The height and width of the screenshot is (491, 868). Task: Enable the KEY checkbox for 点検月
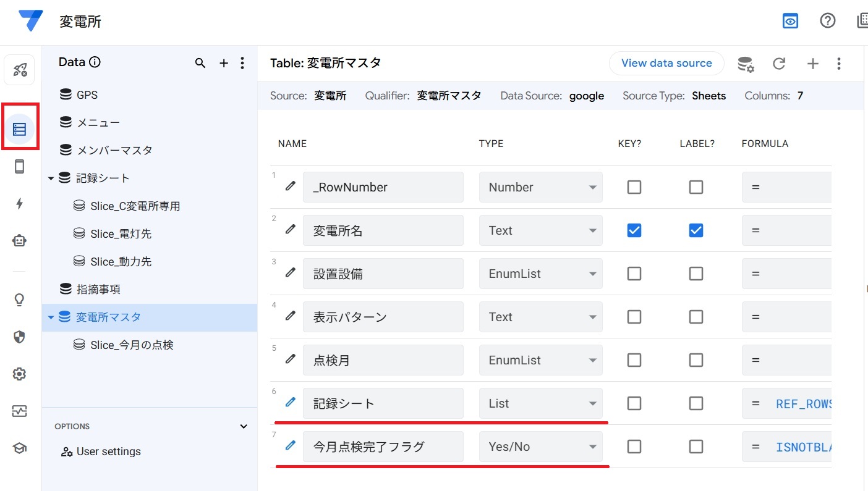coord(634,360)
